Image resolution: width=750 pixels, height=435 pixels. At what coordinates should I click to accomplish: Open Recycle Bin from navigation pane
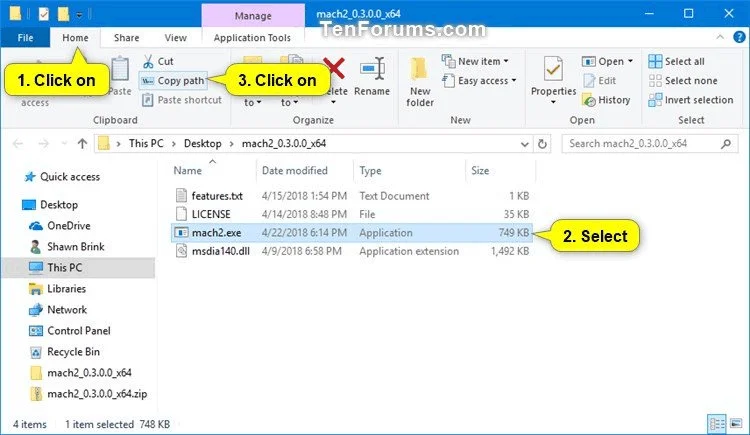[x=73, y=352]
